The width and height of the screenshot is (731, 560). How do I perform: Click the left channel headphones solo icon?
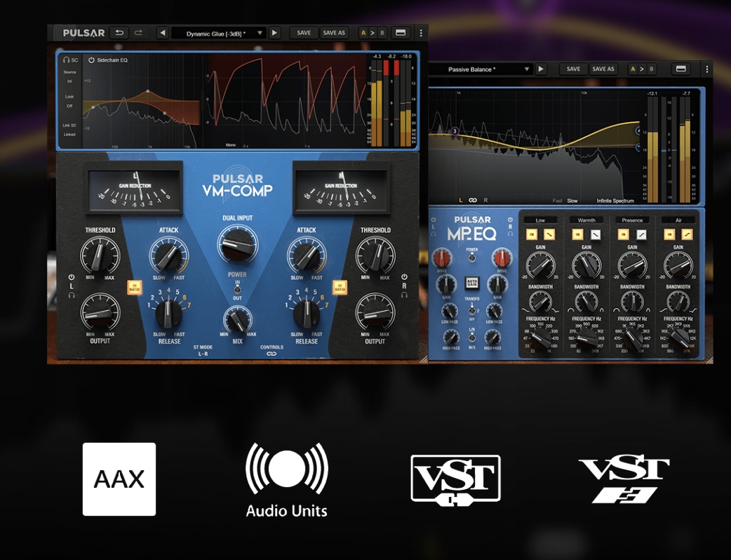coord(72,295)
